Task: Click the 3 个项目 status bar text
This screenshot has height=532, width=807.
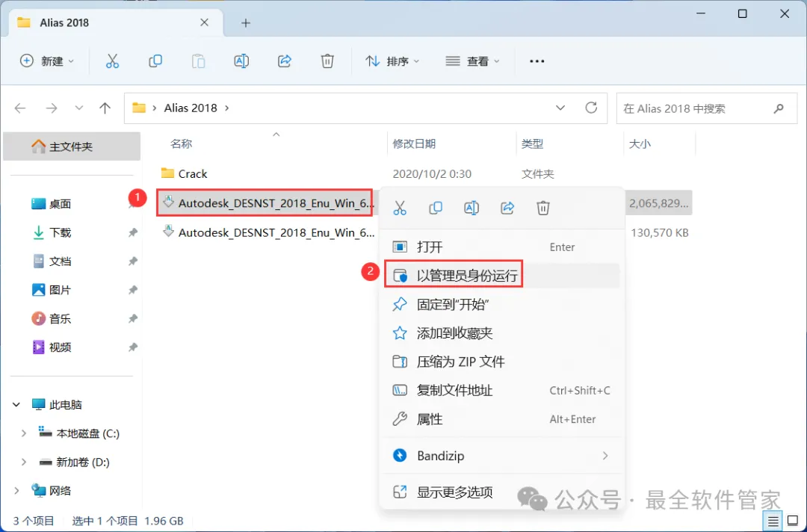Action: pos(34,522)
